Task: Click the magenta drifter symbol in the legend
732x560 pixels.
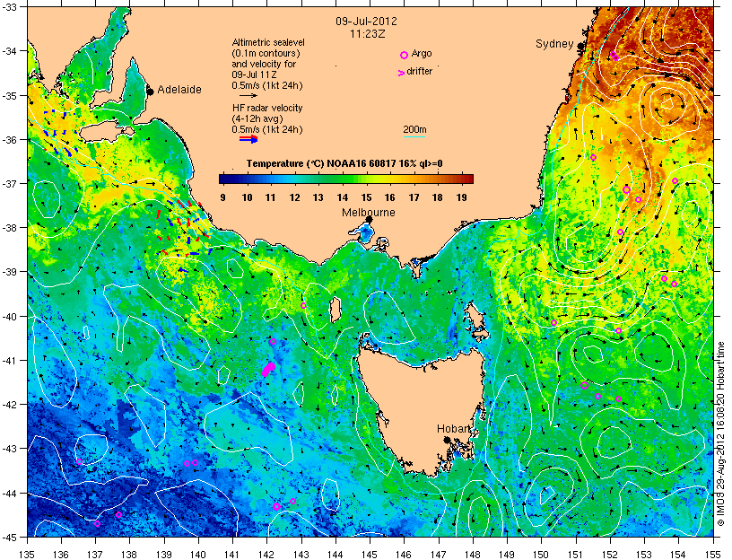Action: [401, 73]
